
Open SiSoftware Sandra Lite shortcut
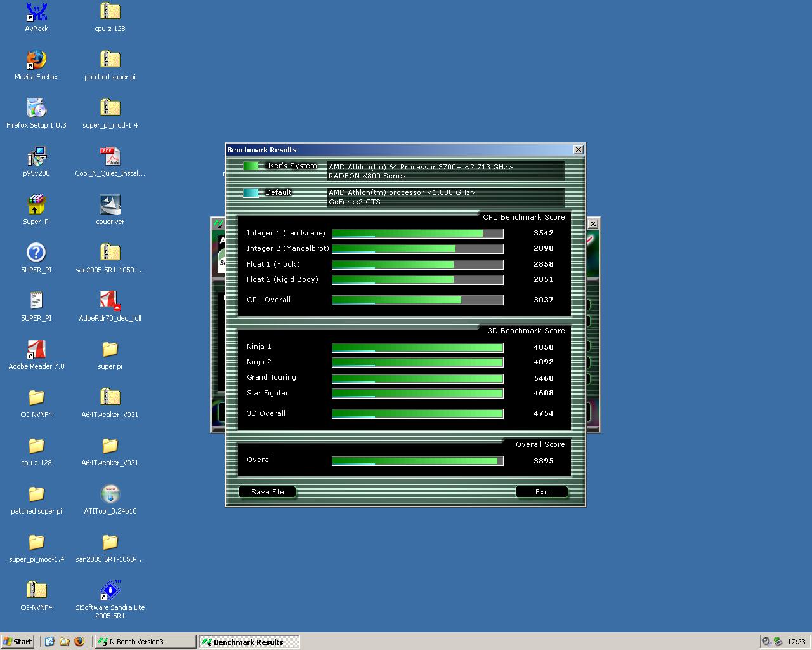110,591
